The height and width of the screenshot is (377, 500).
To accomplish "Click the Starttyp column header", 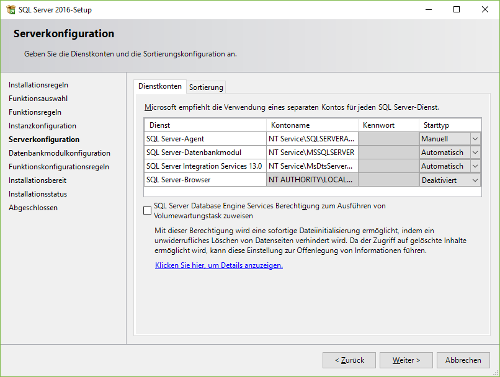I will point(450,125).
